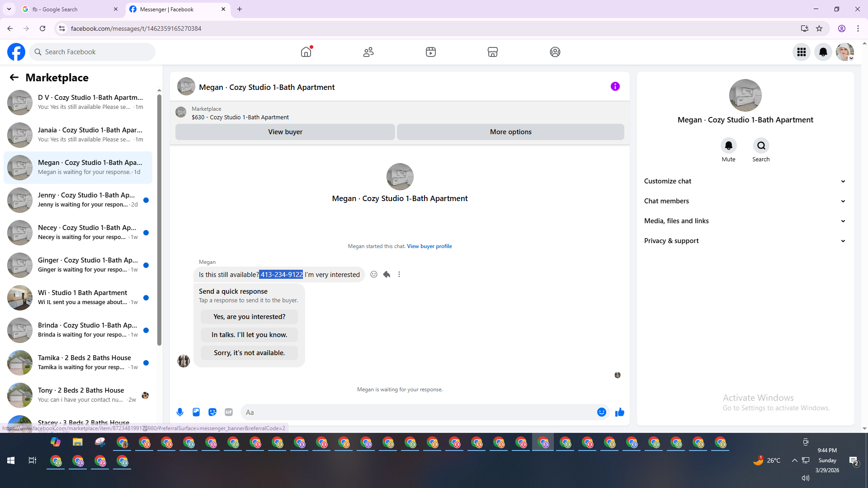The width and height of the screenshot is (868, 488).
Task: Open conversation information icon
Action: point(615,86)
